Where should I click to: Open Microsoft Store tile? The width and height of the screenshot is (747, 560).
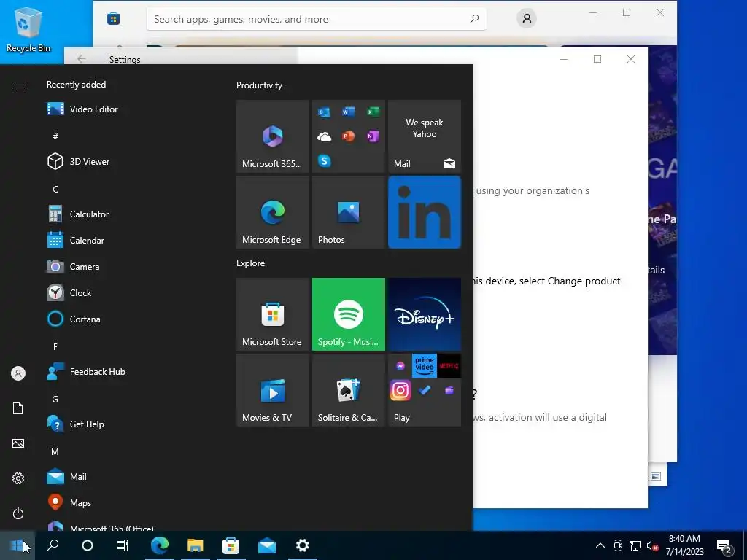[x=273, y=314]
